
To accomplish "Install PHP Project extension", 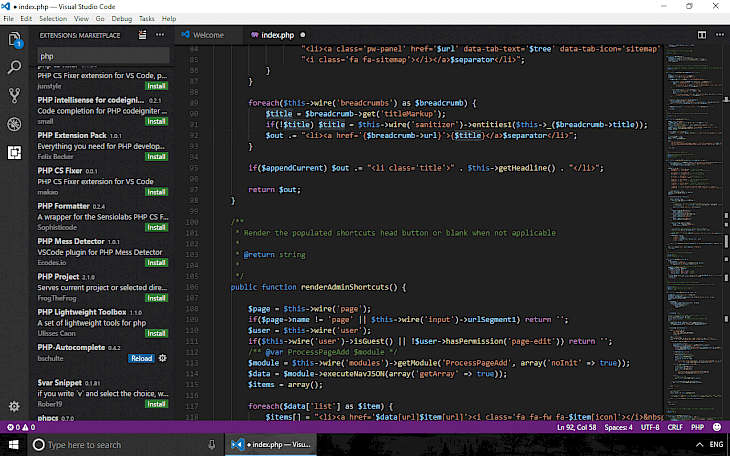I will pos(156,299).
